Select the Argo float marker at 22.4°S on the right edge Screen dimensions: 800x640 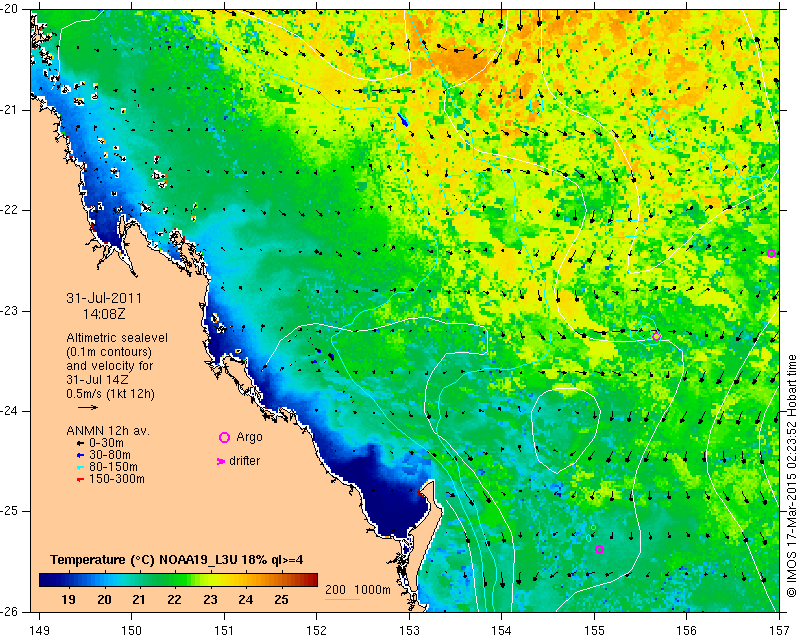(771, 254)
